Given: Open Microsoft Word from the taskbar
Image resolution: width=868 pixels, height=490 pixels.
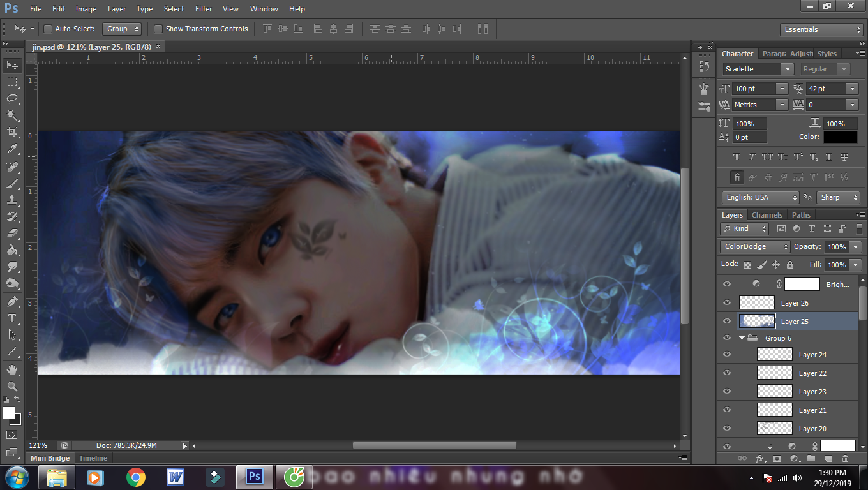Looking at the screenshot, I should tap(175, 477).
